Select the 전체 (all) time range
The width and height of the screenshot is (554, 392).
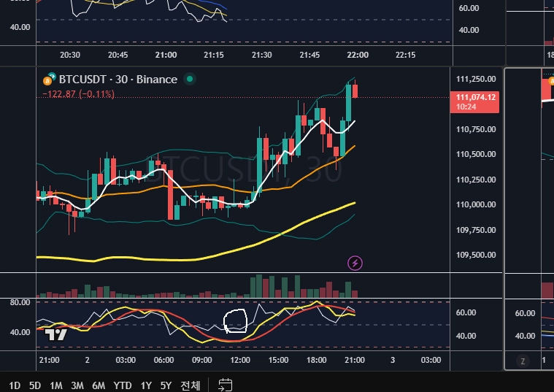(x=190, y=385)
